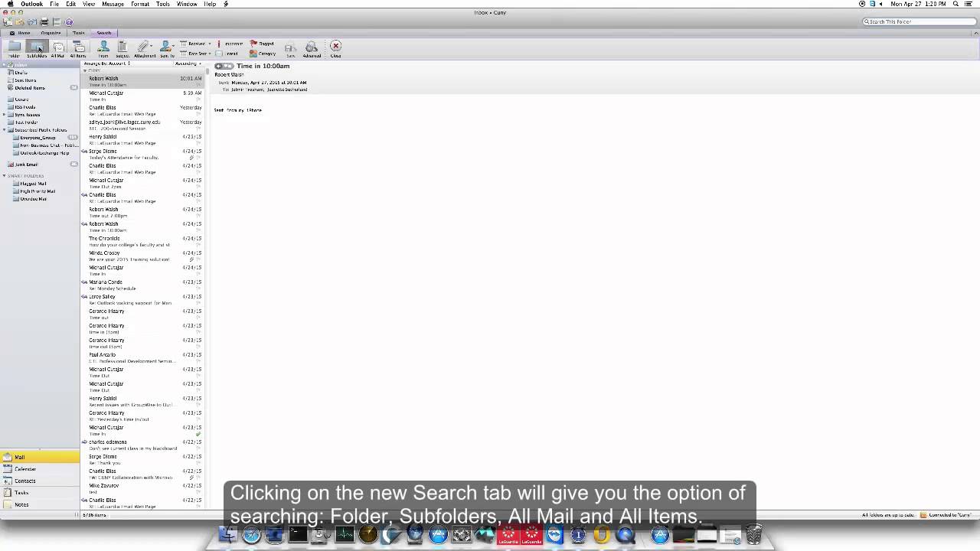
Task: Open the Date Received filter dropdown
Action: click(195, 44)
